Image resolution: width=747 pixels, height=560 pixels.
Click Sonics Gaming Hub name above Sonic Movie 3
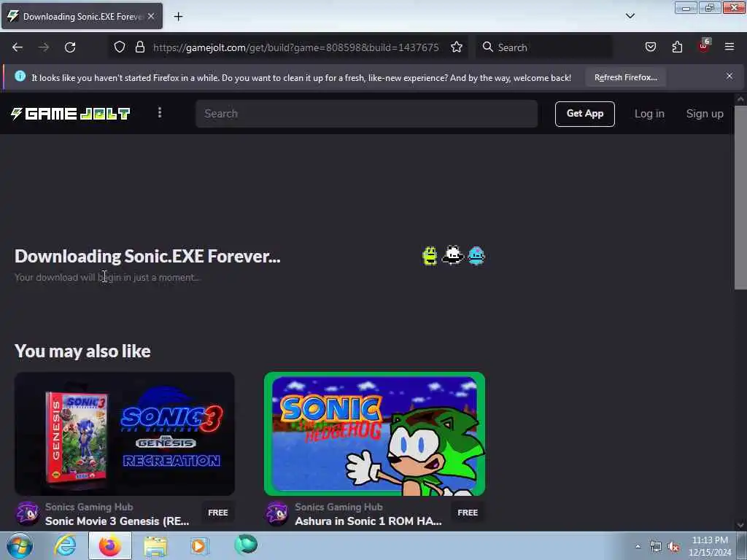(x=89, y=507)
